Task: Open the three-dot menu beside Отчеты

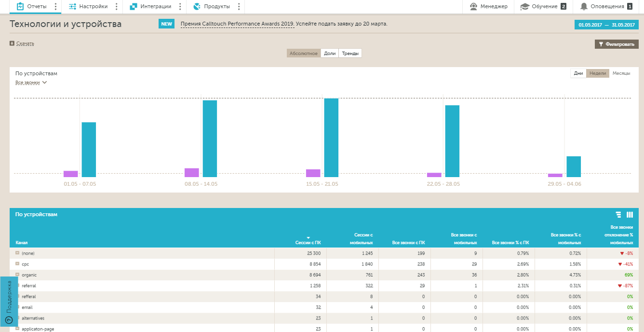Action: coord(55,6)
